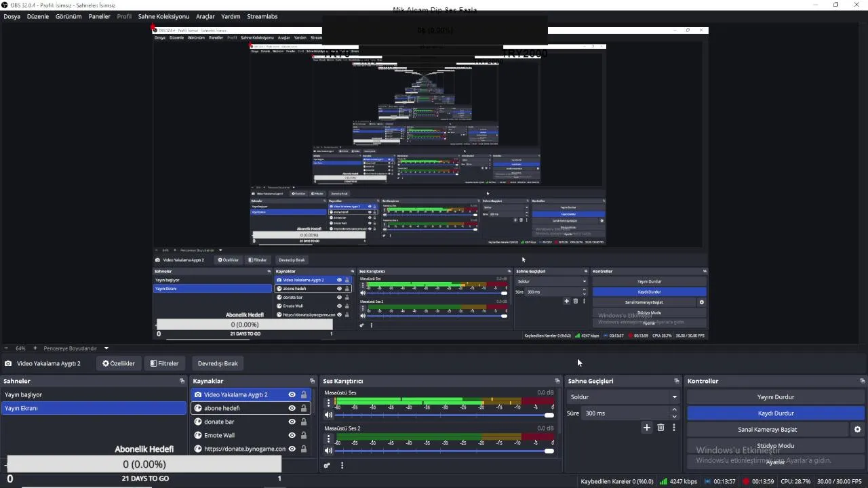Screen dimensions: 868x488
Task: Click the Ses Karıştırıcı vertical scrollbar
Action: (559, 411)
